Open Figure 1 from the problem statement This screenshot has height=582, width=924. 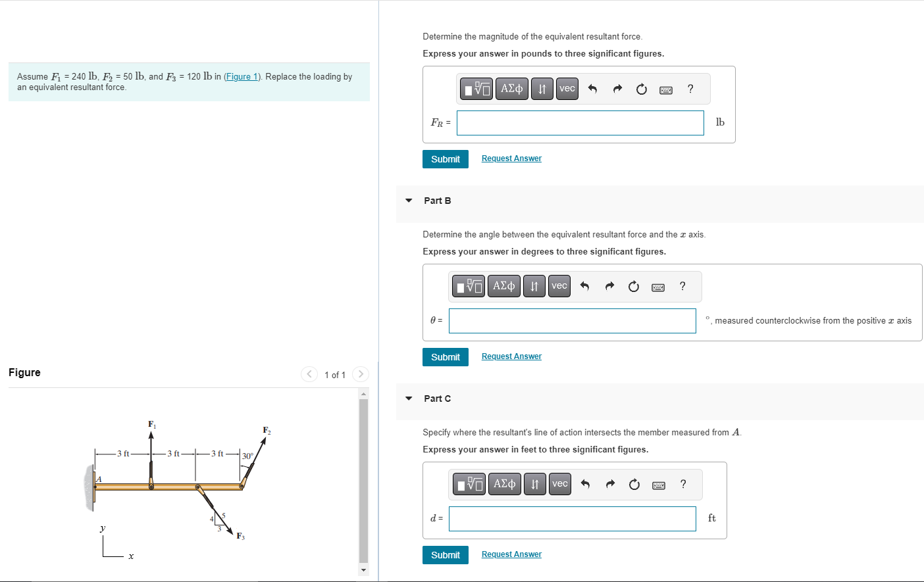242,76
